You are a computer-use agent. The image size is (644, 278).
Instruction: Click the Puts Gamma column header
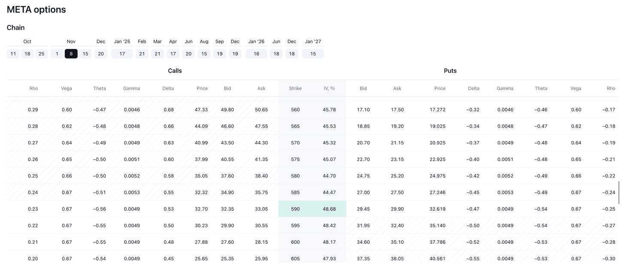(x=505, y=89)
